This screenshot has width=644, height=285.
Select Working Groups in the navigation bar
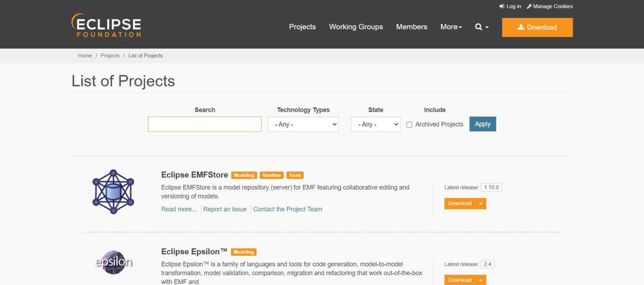(x=356, y=26)
